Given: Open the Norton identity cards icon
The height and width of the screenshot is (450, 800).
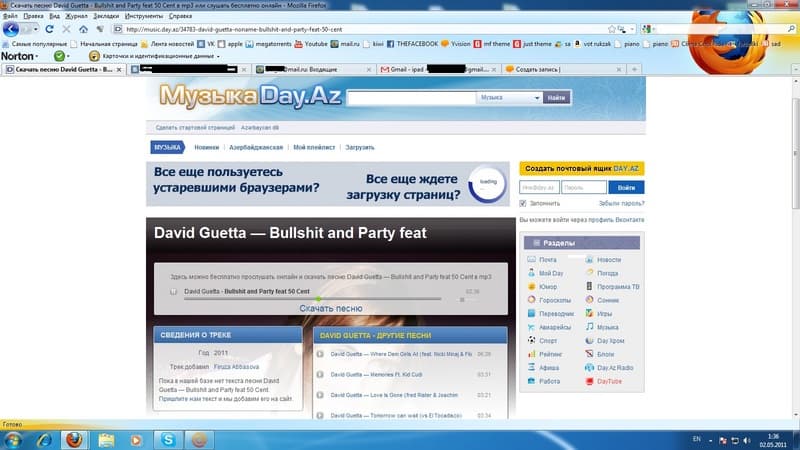Looking at the screenshot, I should pos(94,56).
